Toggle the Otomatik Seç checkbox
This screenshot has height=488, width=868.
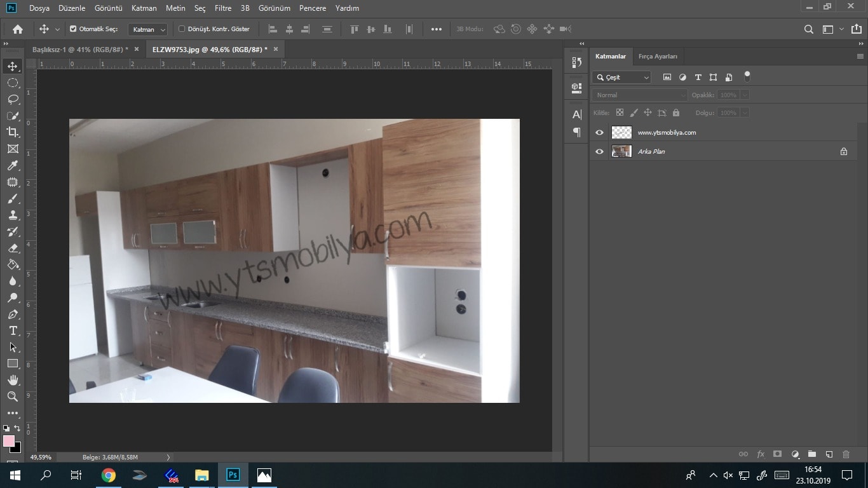(73, 29)
